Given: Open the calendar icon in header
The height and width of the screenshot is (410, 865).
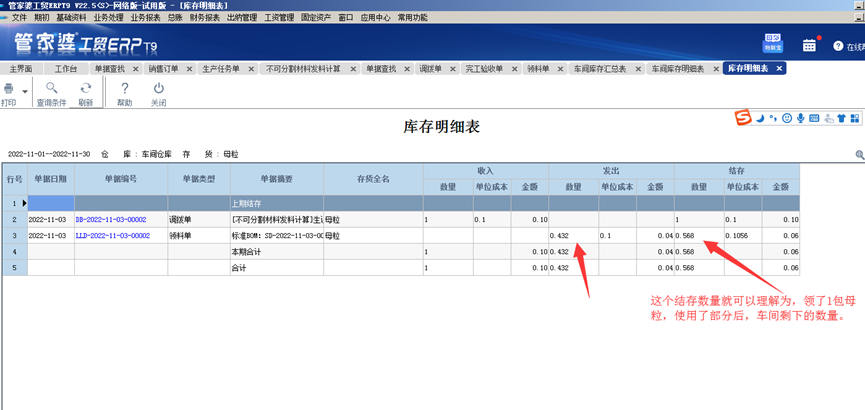Looking at the screenshot, I should tap(809, 45).
